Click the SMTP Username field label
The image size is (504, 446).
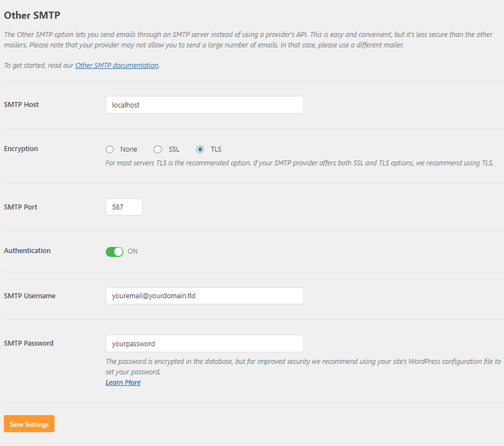tap(30, 295)
